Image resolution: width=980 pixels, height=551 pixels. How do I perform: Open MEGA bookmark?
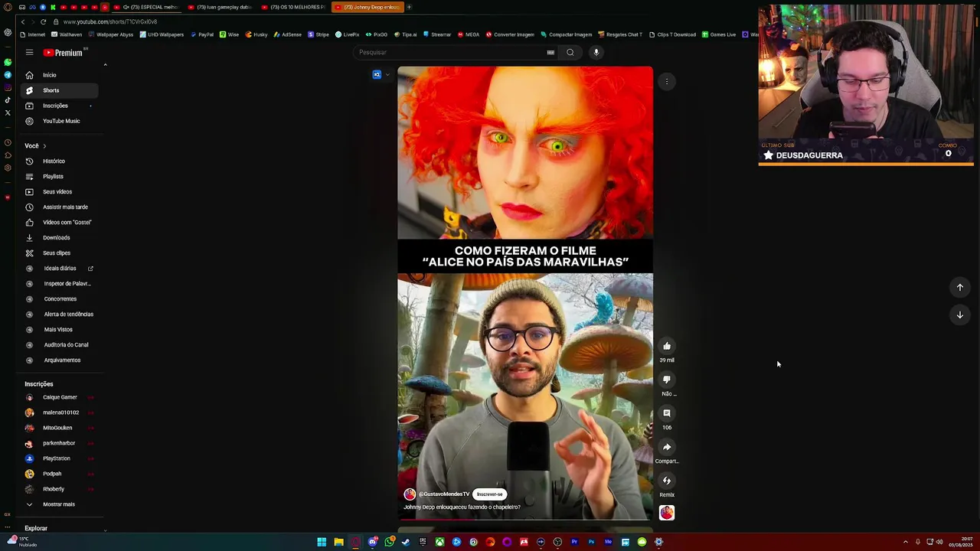[469, 34]
